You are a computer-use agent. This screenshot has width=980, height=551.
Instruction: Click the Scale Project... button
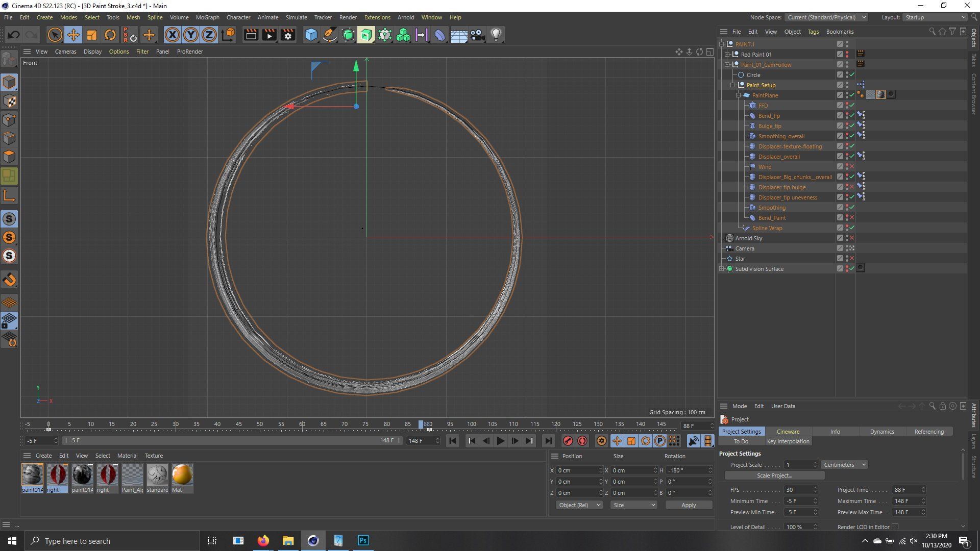(774, 475)
